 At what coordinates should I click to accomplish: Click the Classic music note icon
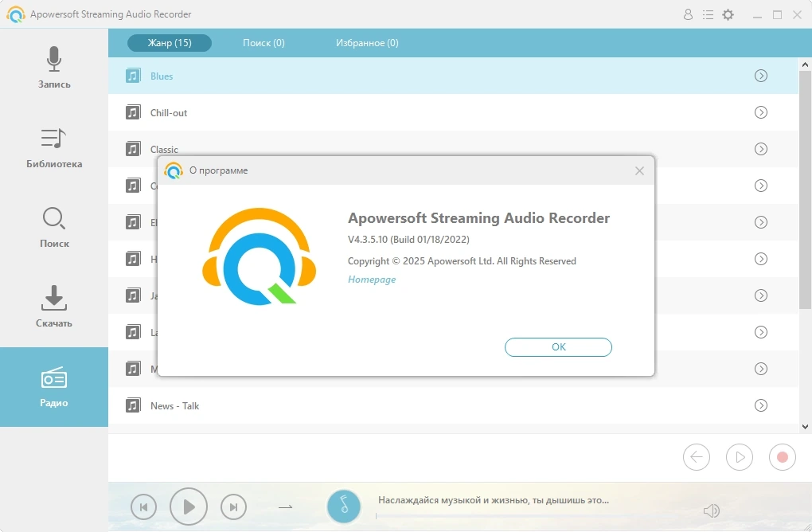click(133, 149)
